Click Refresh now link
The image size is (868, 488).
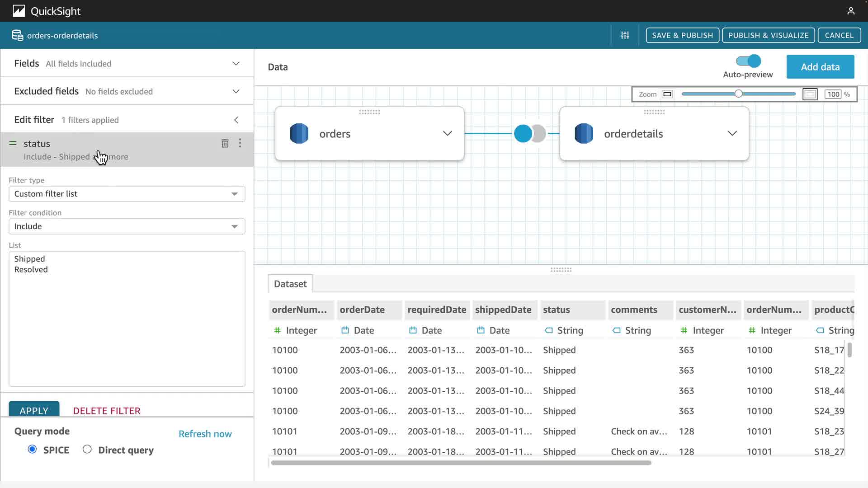(205, 434)
